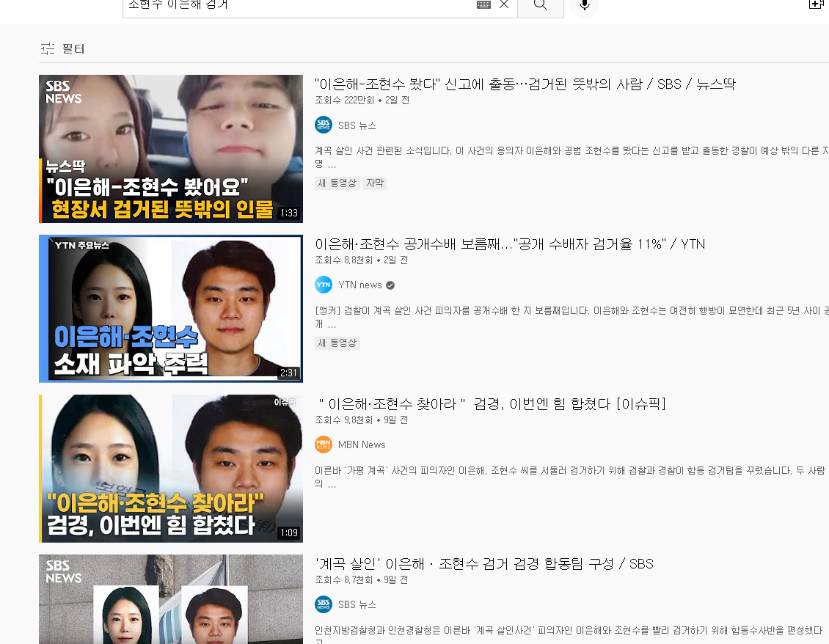The height and width of the screenshot is (644, 829).
Task: Open video titled 이은해·조현수 찾아라 [이슈픽]
Action: pyautogui.click(x=492, y=404)
